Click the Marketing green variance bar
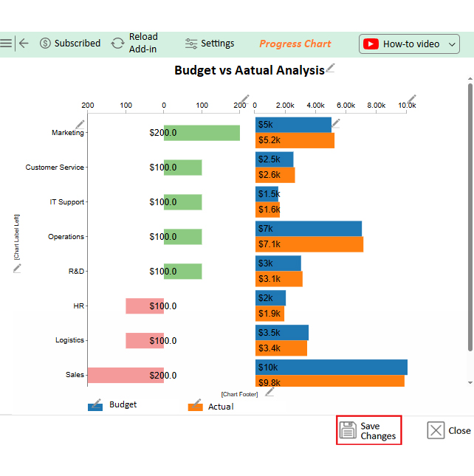Image resolution: width=474 pixels, height=476 pixels. (x=202, y=133)
